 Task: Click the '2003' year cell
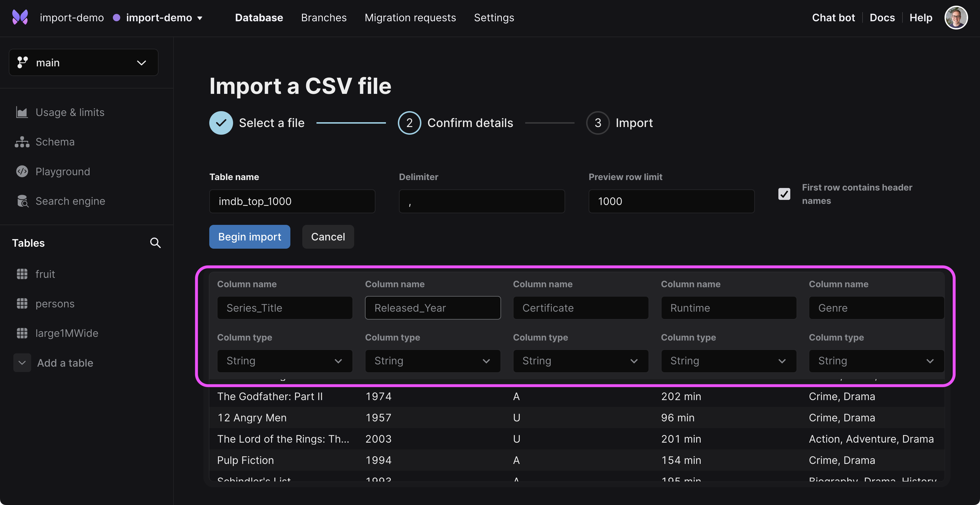click(x=378, y=439)
